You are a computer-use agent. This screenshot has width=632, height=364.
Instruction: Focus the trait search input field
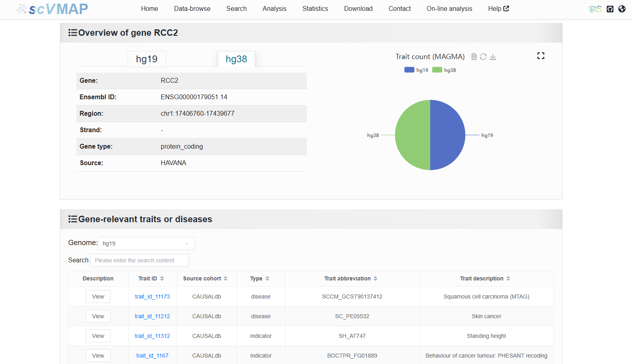[140, 260]
